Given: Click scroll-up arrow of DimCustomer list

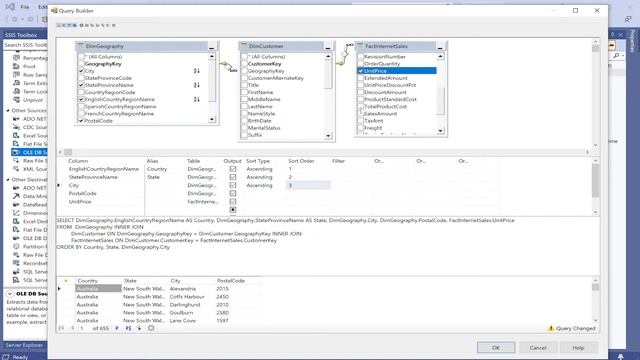Looking at the screenshot, I should pos(328,57).
